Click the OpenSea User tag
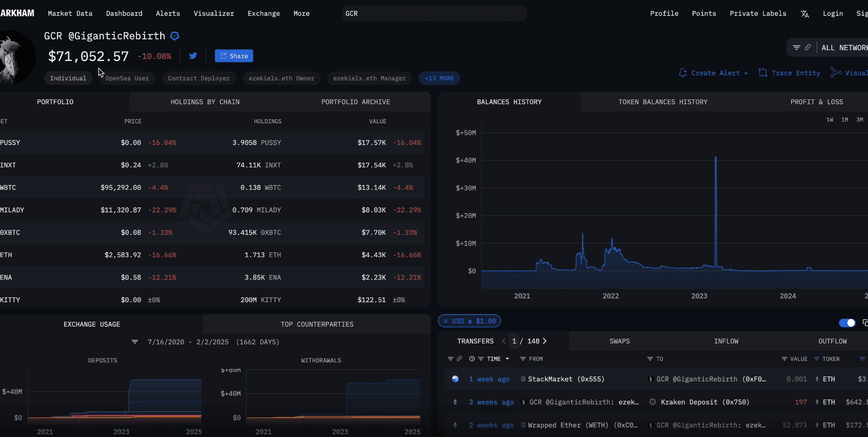 [127, 78]
